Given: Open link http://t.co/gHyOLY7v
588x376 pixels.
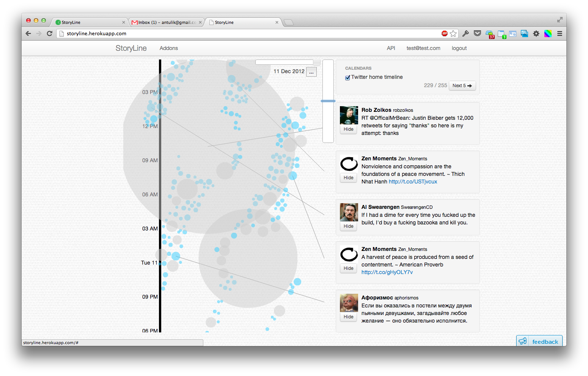Looking at the screenshot, I should click(387, 272).
